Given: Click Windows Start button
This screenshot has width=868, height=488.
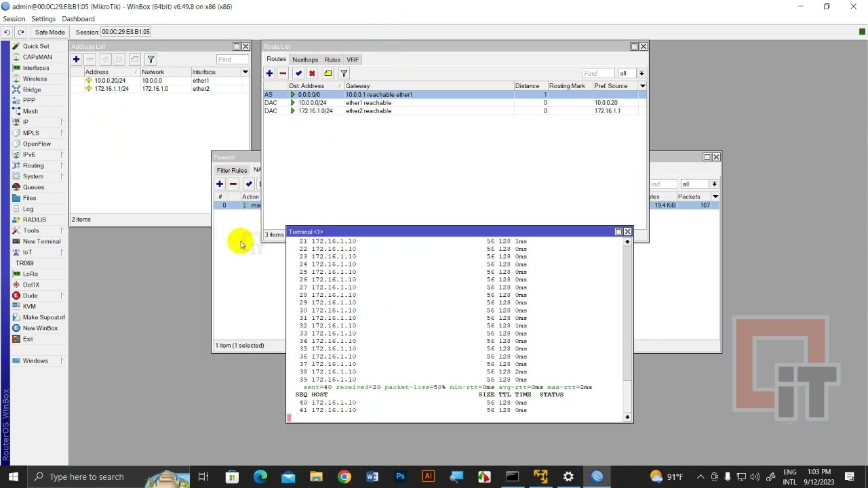Looking at the screenshot, I should pos(13,476).
